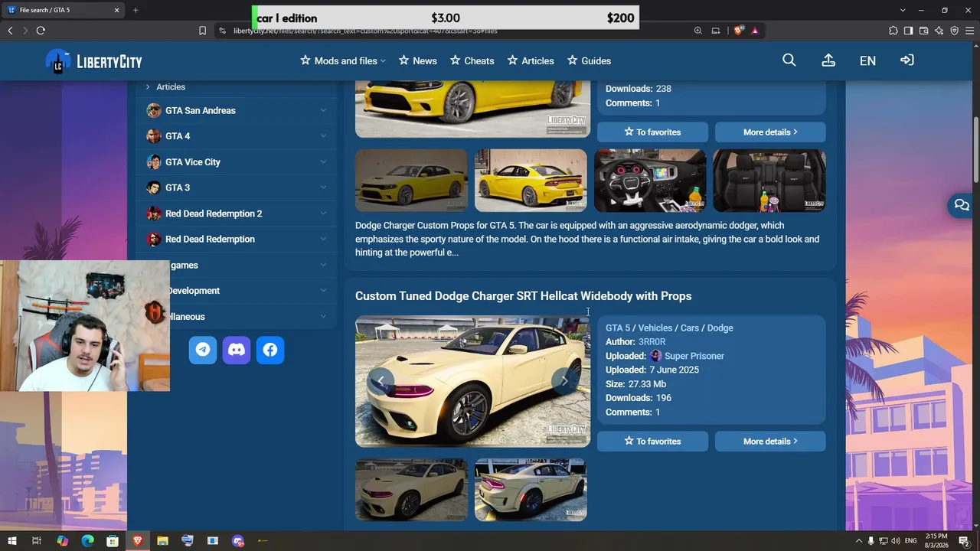Image resolution: width=980 pixels, height=551 pixels.
Task: Open the Discord social link
Action: click(x=237, y=350)
